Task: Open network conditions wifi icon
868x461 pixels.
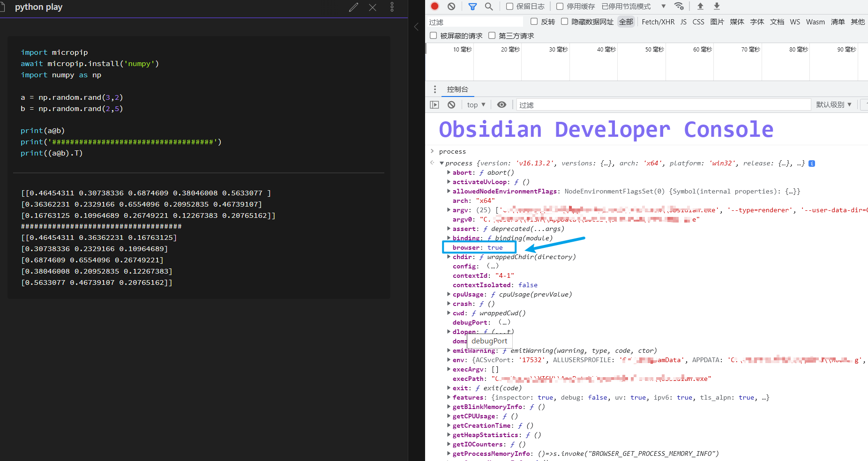Action: click(679, 6)
